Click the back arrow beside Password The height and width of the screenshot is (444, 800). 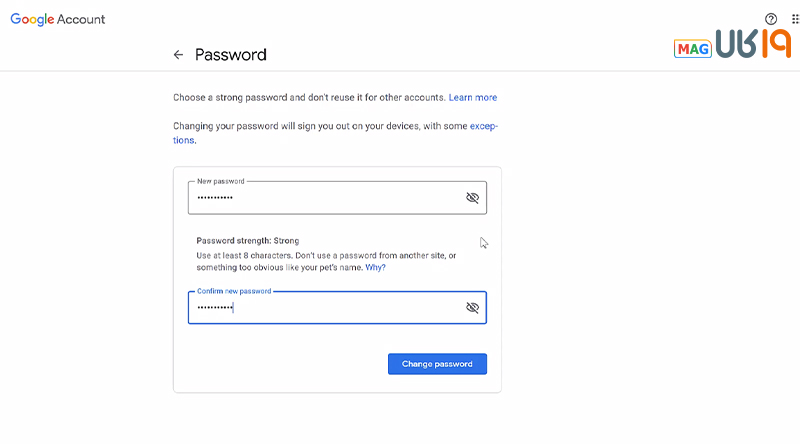(178, 55)
